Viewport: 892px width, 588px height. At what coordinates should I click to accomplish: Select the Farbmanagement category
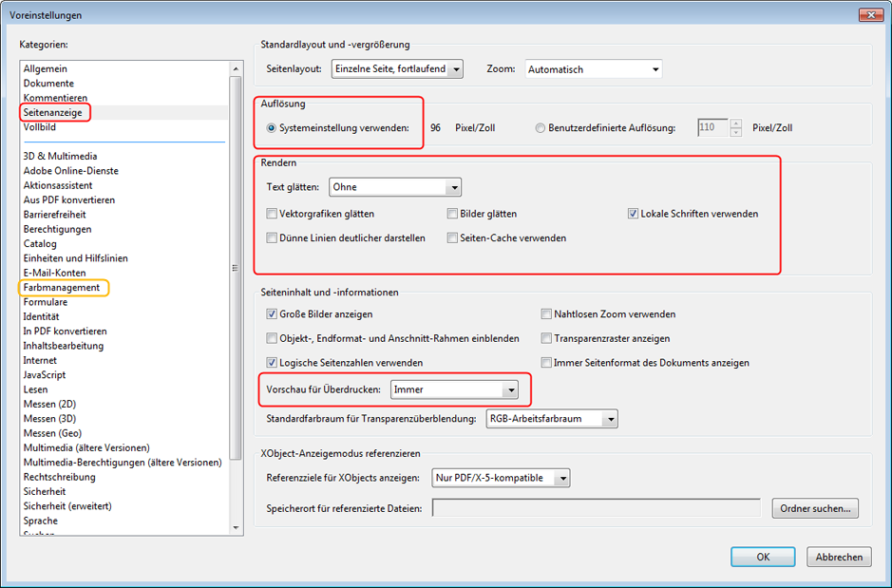click(x=62, y=287)
